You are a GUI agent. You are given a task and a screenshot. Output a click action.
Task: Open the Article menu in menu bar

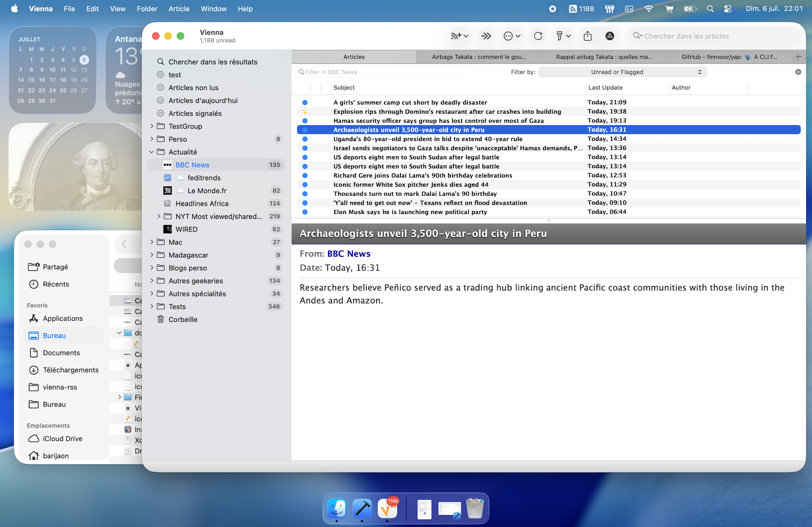point(179,9)
